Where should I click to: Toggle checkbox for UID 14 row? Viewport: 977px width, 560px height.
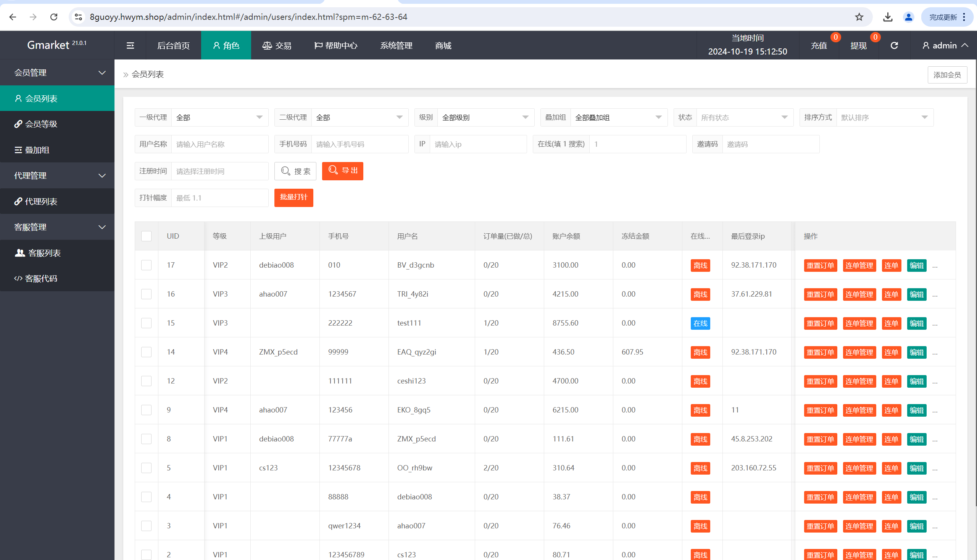coord(146,351)
